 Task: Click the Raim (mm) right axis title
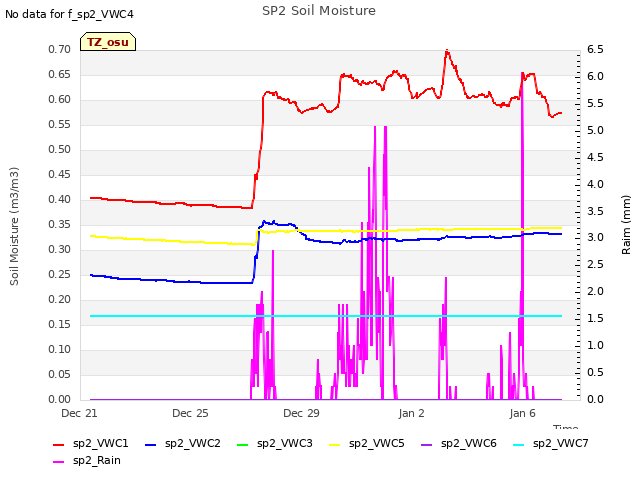pos(626,225)
